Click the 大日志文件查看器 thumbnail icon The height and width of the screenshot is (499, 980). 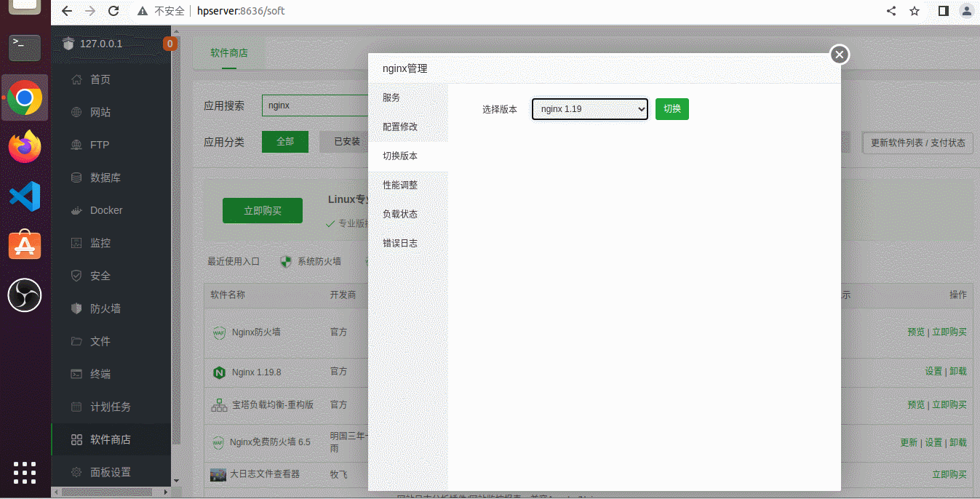pos(218,474)
